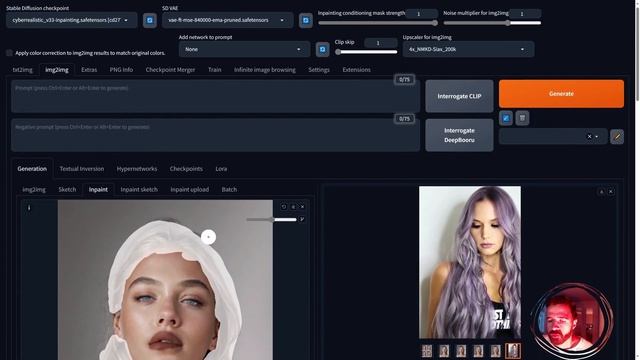
Task: Refresh the SD VAE list
Action: [x=306, y=20]
